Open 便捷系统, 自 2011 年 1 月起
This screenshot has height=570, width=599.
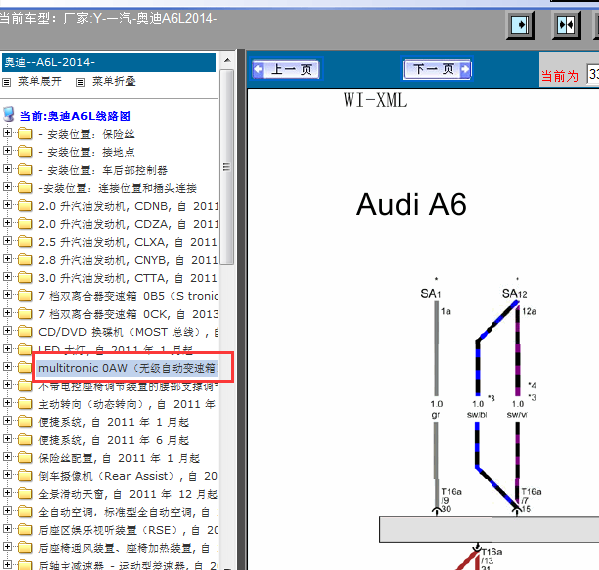[113, 422]
